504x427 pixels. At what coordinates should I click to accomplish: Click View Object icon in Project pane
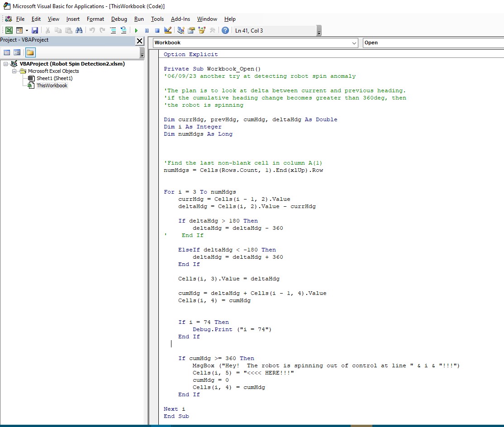17,52
